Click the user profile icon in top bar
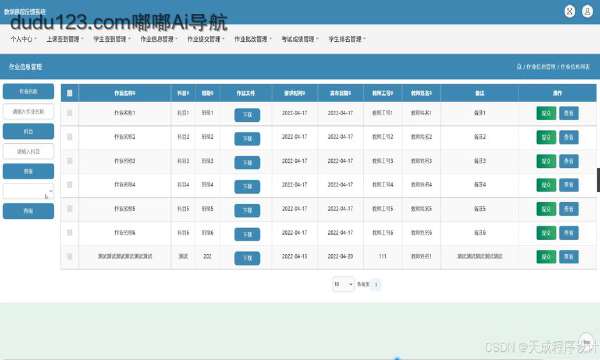Screen dimensions: 600x360 point(587,11)
